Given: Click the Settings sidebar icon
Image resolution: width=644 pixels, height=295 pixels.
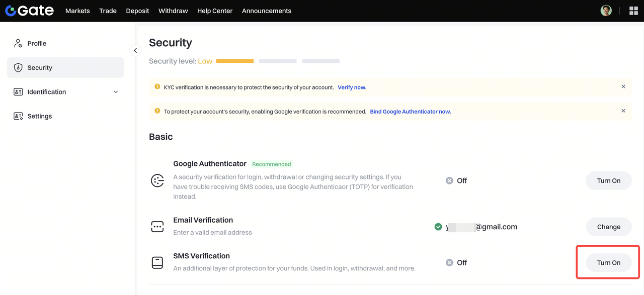Looking at the screenshot, I should [x=18, y=116].
